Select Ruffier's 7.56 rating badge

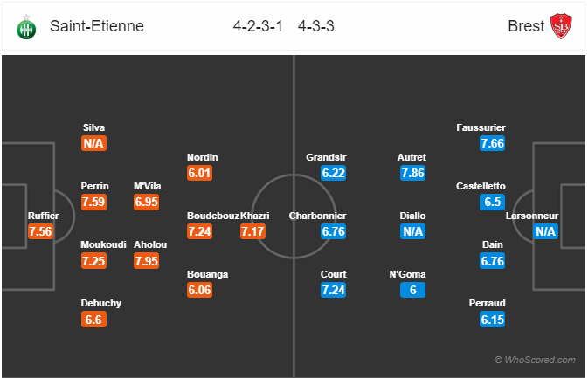point(40,231)
